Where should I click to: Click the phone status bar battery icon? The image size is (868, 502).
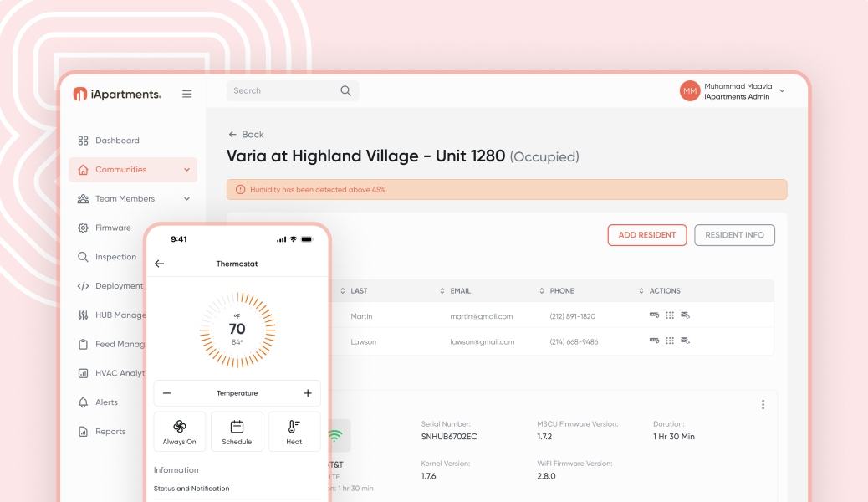coord(307,239)
